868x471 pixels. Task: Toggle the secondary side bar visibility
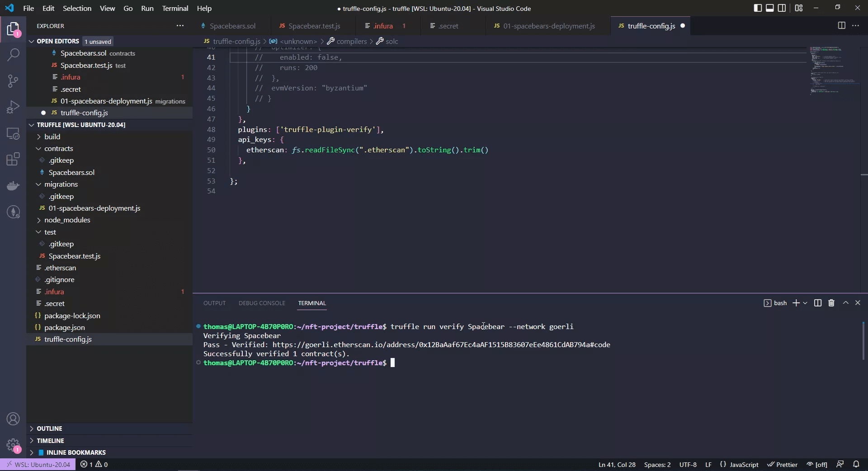[x=782, y=8]
